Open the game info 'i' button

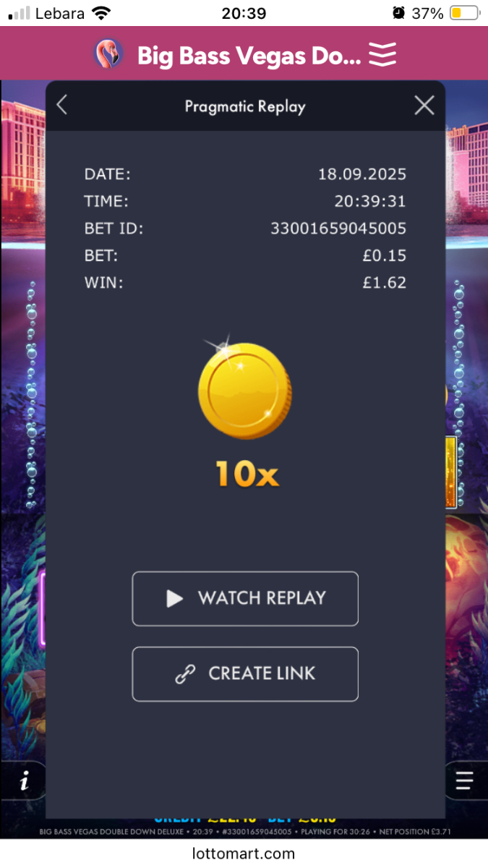click(x=25, y=780)
